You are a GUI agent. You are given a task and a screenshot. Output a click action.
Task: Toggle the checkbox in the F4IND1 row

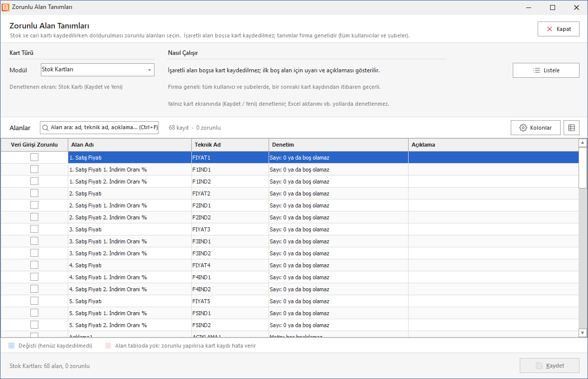tap(34, 277)
